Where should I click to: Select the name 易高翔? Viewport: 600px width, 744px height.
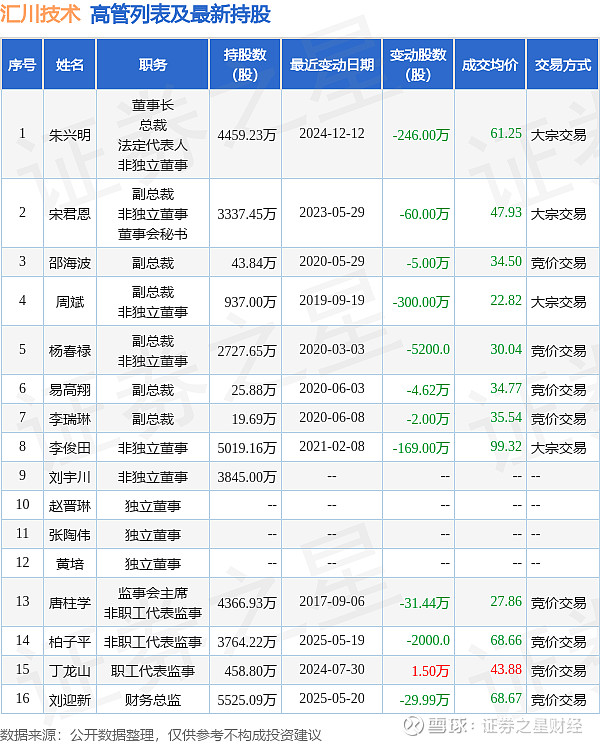(70, 390)
